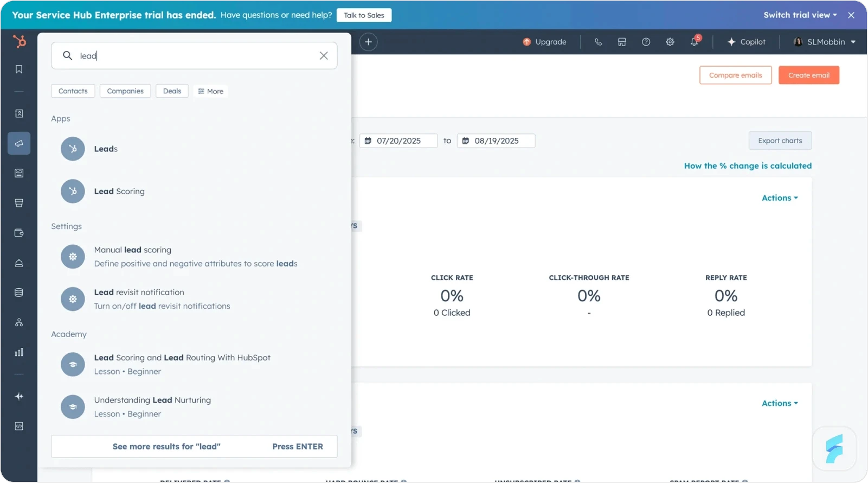Click the plus quick-create icon
The image size is (868, 483).
tap(368, 42)
